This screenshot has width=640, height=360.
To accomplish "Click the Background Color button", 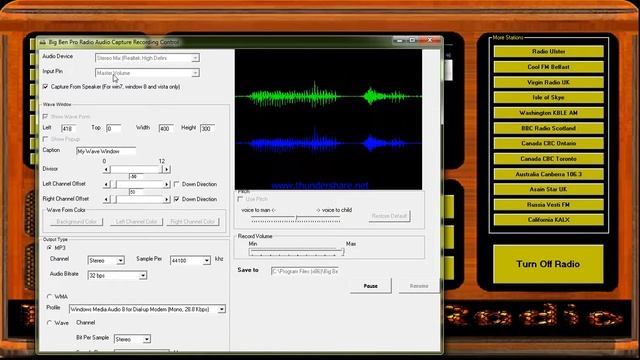I will pyautogui.click(x=76, y=222).
